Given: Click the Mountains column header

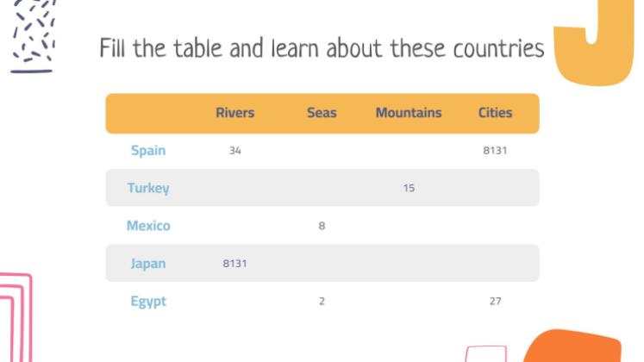Looking at the screenshot, I should (x=409, y=113).
